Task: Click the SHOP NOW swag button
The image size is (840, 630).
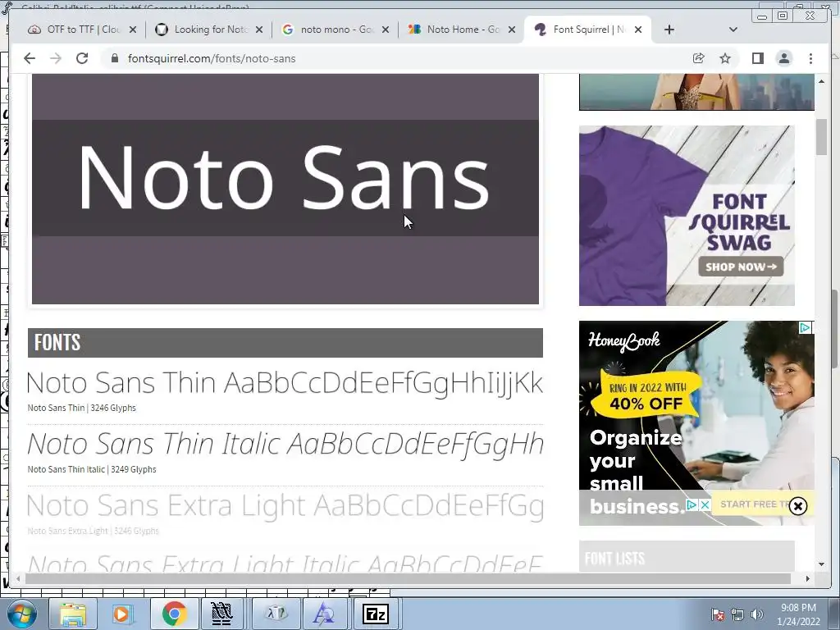Action: (x=741, y=267)
